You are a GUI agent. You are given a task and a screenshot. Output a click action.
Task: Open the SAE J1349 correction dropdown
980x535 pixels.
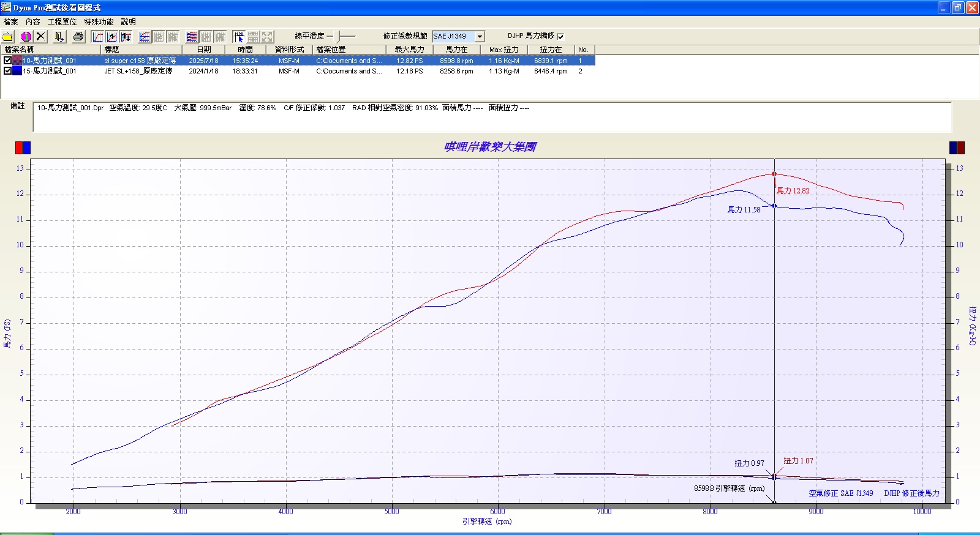[x=480, y=37]
